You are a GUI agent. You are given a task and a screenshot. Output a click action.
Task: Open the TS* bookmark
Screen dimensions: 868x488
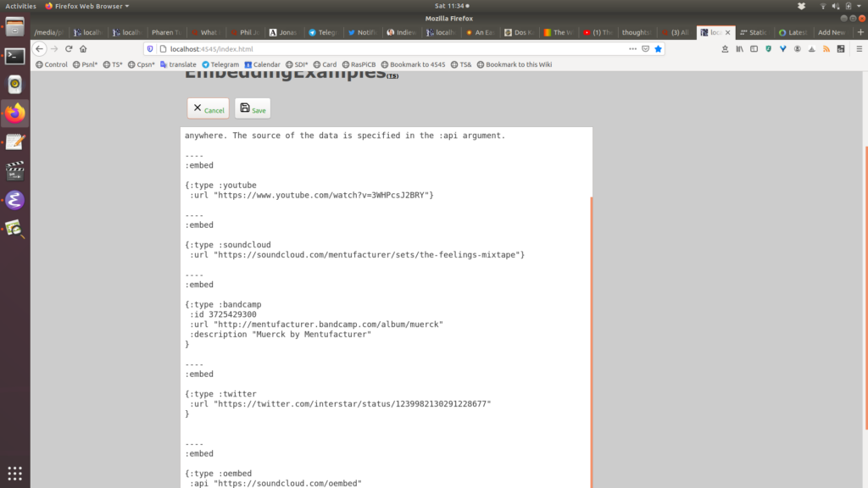113,64
